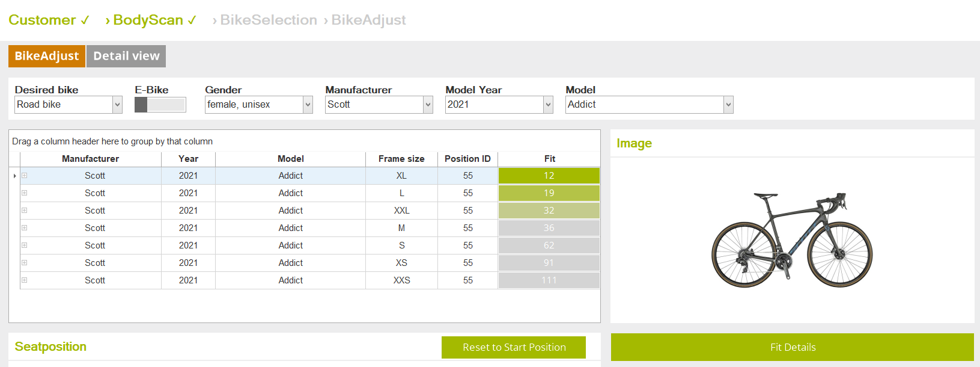Select the XL frame size cell

(401, 176)
